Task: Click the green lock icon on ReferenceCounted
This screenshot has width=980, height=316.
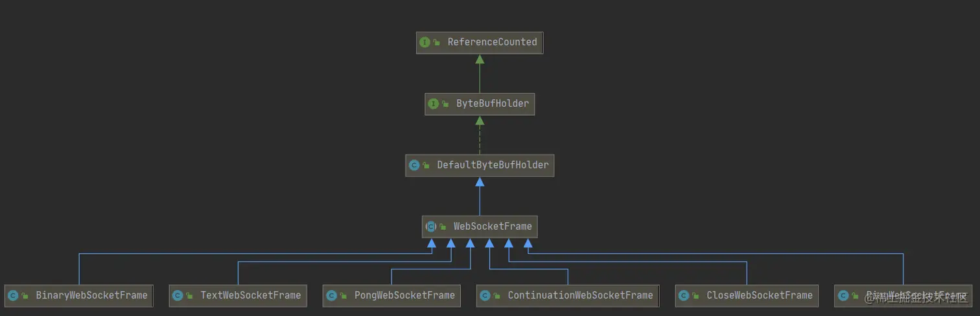Action: point(437,43)
